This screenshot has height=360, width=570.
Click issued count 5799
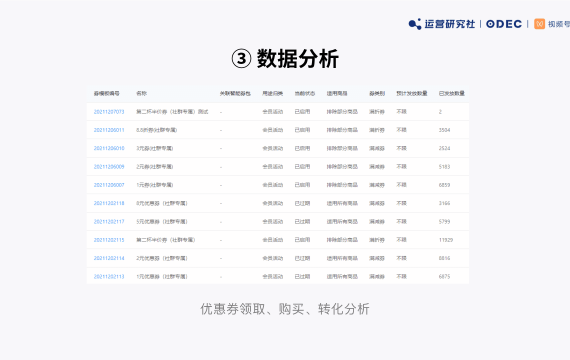(x=444, y=221)
